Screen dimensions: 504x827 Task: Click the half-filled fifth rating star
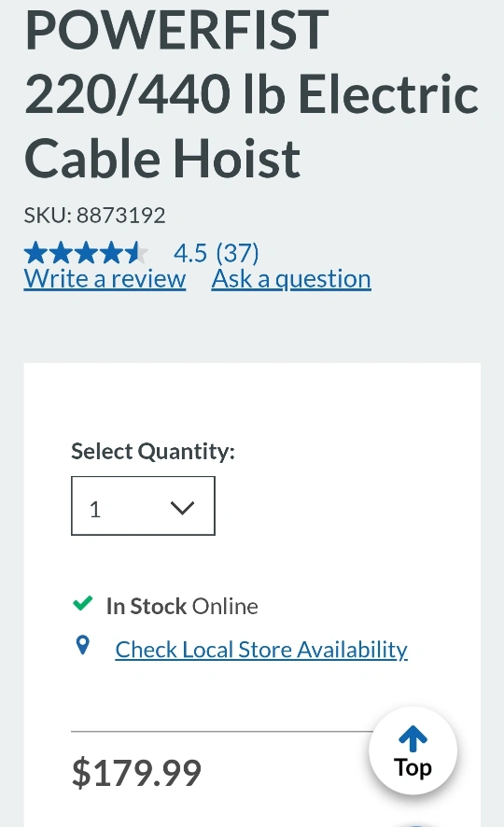point(136,253)
